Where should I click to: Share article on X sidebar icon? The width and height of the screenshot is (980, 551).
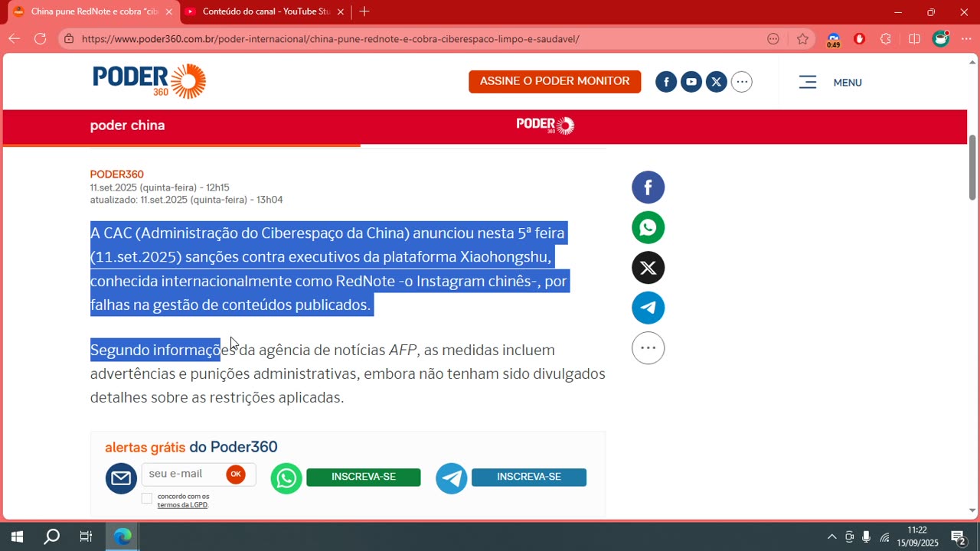tap(648, 268)
